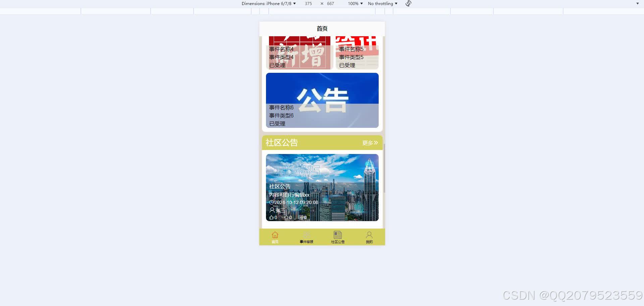Click the 首页 page title bar
The height and width of the screenshot is (306, 644).
pyautogui.click(x=322, y=29)
